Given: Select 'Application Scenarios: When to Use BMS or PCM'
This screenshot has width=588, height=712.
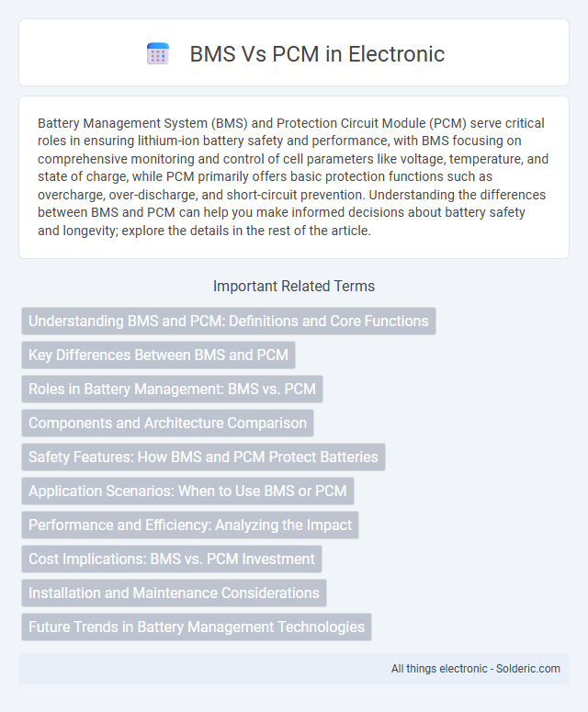Looking at the screenshot, I should (x=187, y=491).
